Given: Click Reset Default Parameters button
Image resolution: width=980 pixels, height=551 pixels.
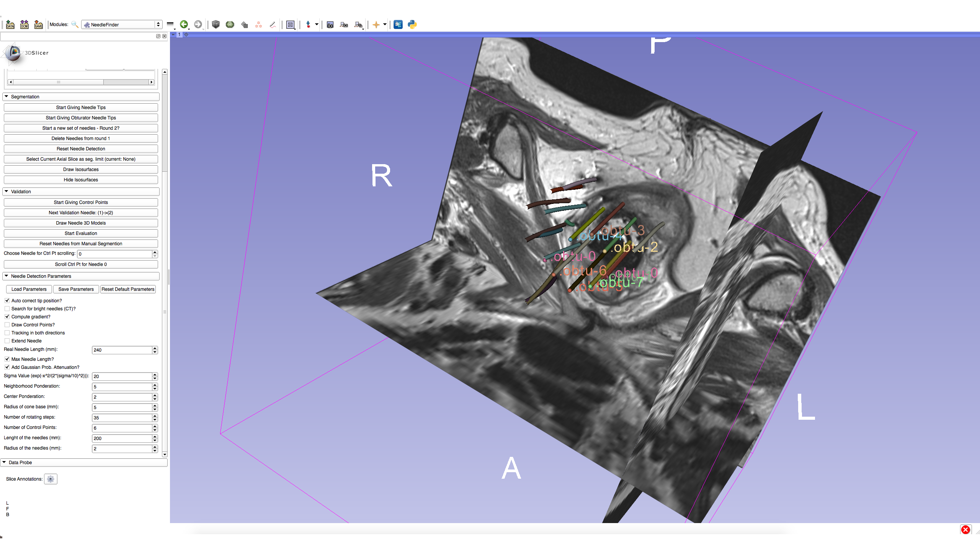Looking at the screenshot, I should tap(128, 289).
